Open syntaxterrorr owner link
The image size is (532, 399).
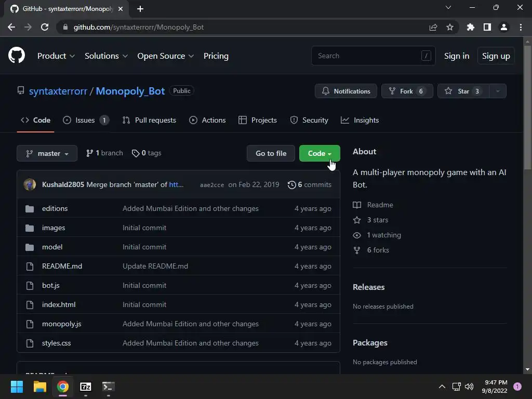point(58,91)
